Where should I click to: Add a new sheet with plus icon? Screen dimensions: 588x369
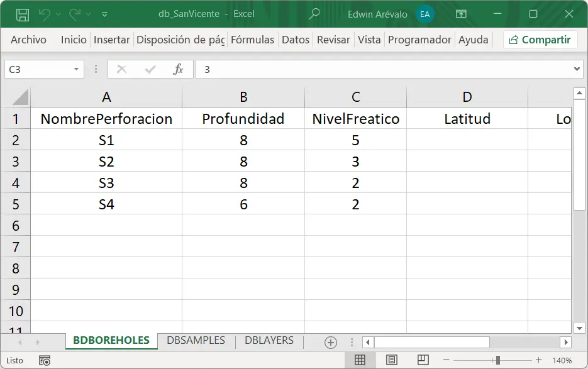pos(330,343)
